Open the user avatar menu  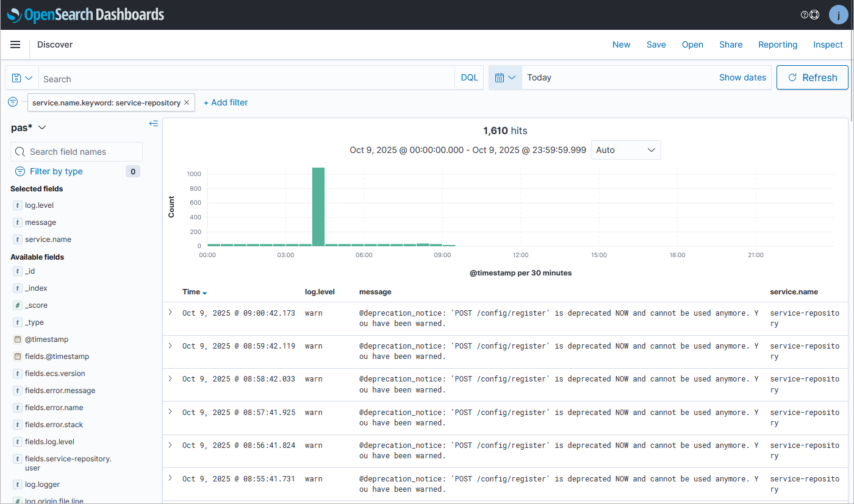click(x=838, y=15)
